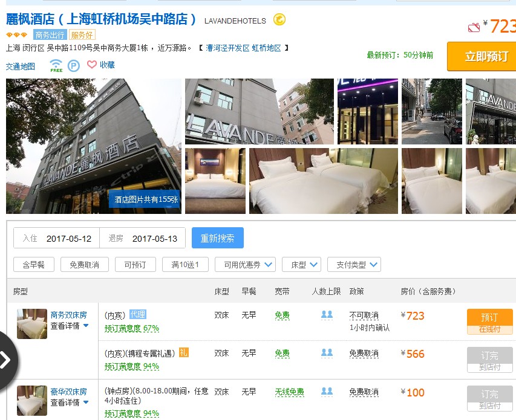Screen dimensions: 516x420
Task: Open the 支付类型 payment type dropdown
Action: click(354, 265)
